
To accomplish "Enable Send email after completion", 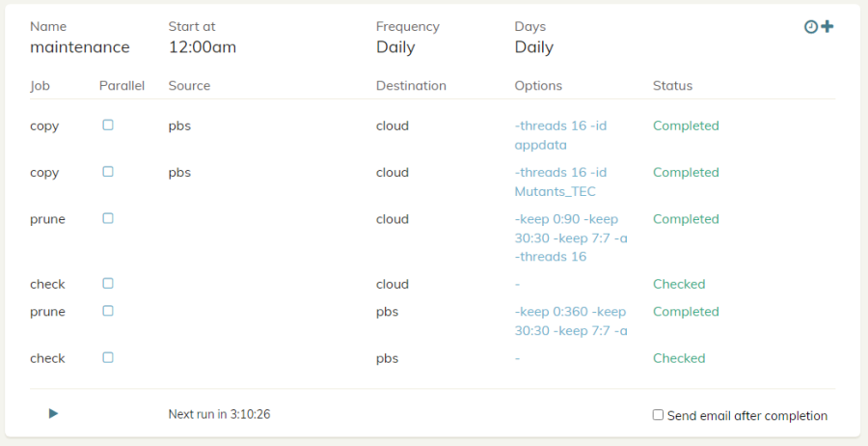I will 658,415.
